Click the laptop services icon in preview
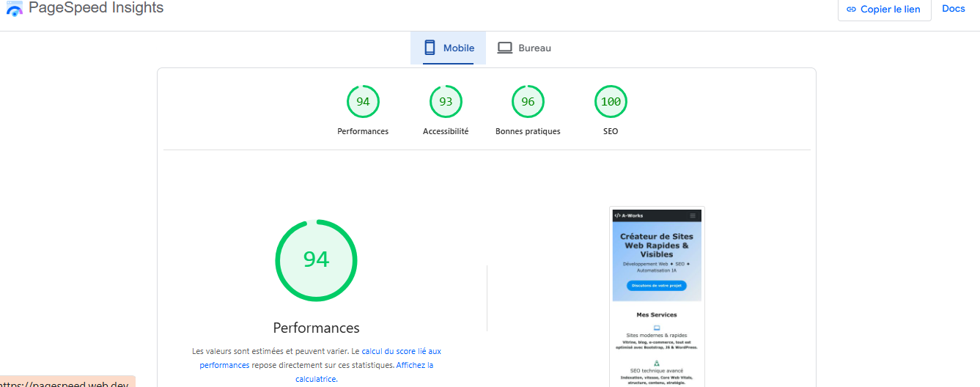Image resolution: width=980 pixels, height=387 pixels. 657,328
